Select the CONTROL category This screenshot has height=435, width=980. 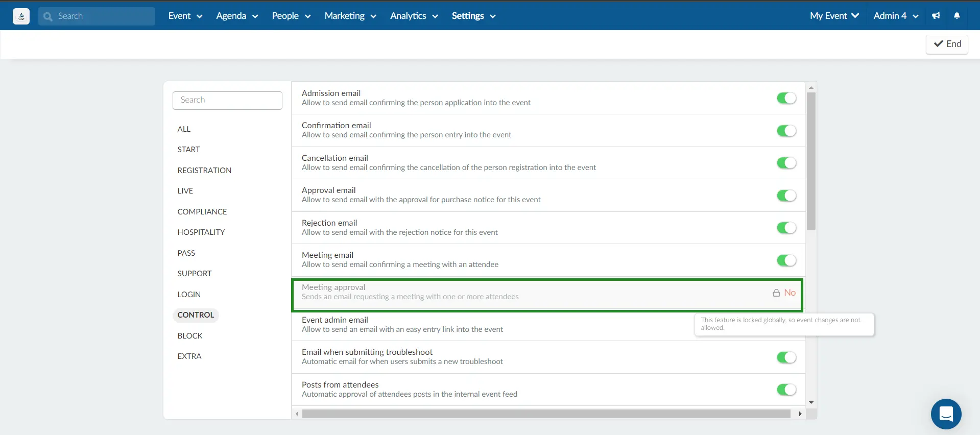(x=196, y=315)
